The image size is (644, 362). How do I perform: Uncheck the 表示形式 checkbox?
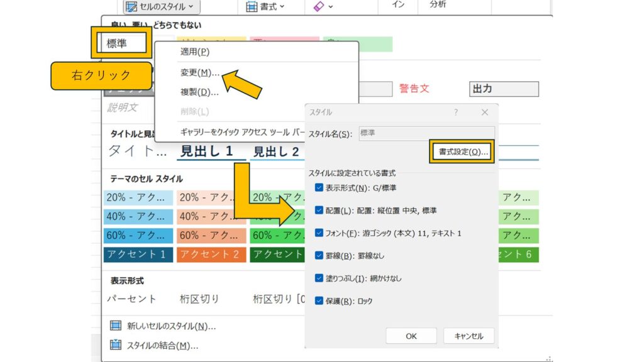click(x=319, y=187)
